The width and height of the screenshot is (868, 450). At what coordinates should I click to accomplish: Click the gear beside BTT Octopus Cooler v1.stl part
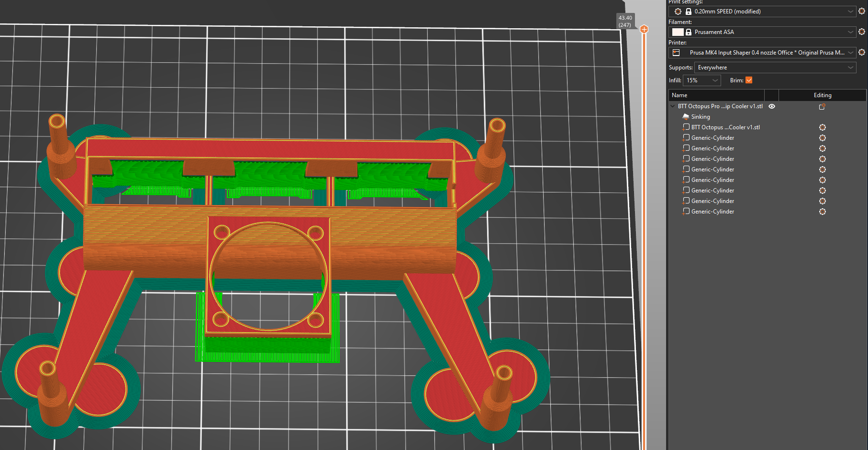[822, 127]
